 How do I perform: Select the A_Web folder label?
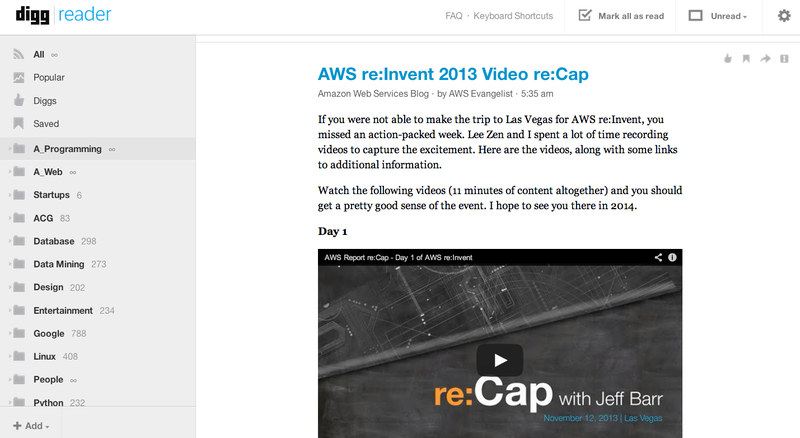pos(48,172)
